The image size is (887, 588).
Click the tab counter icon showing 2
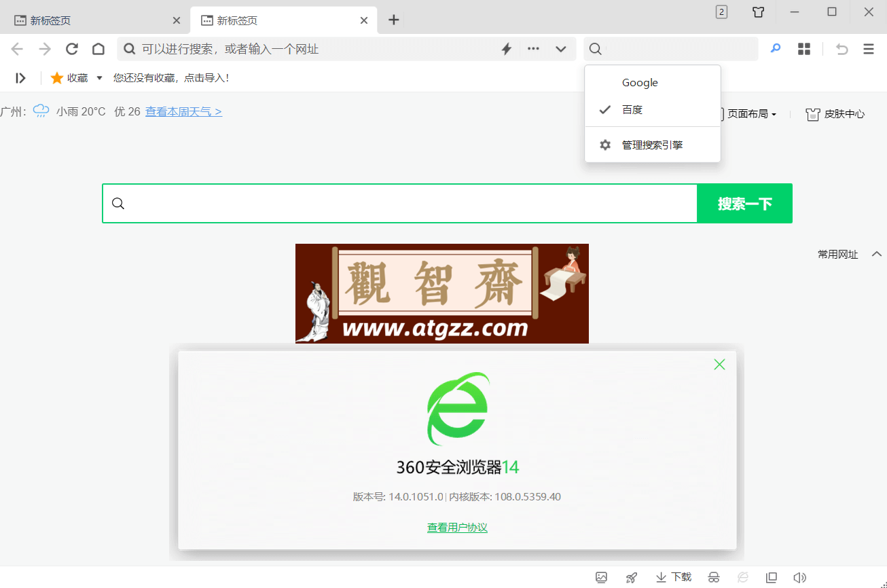tap(722, 12)
